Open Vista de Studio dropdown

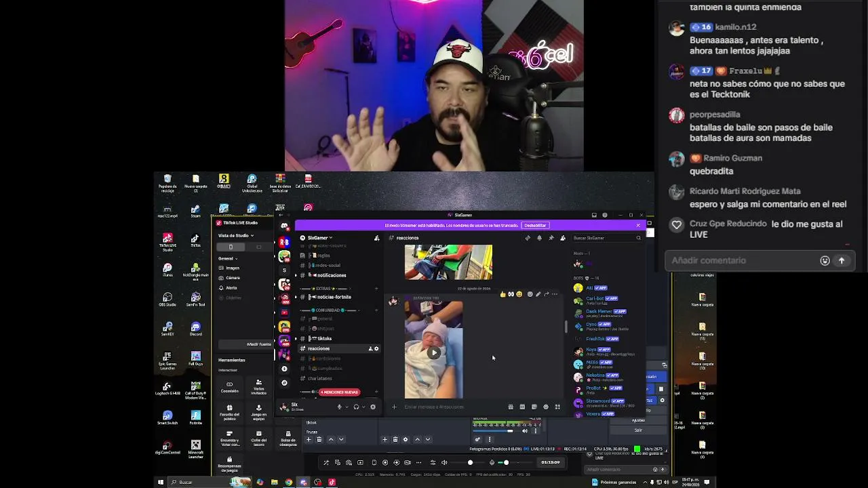point(236,235)
